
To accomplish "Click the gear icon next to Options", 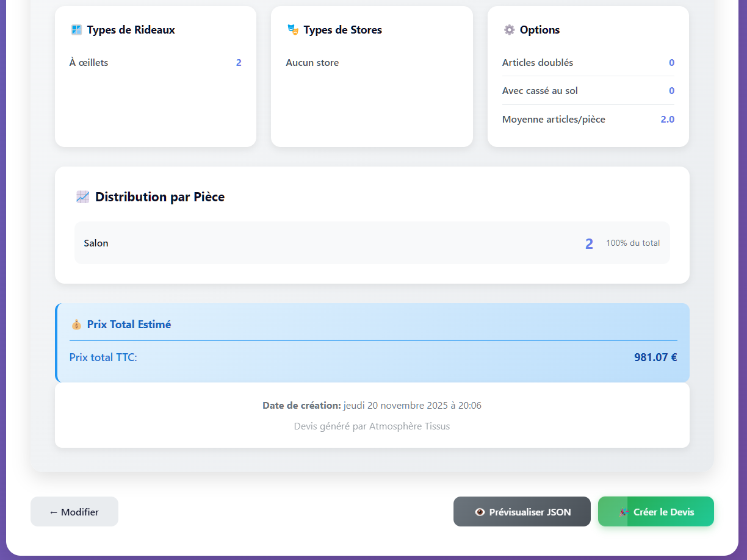I will pyautogui.click(x=509, y=30).
